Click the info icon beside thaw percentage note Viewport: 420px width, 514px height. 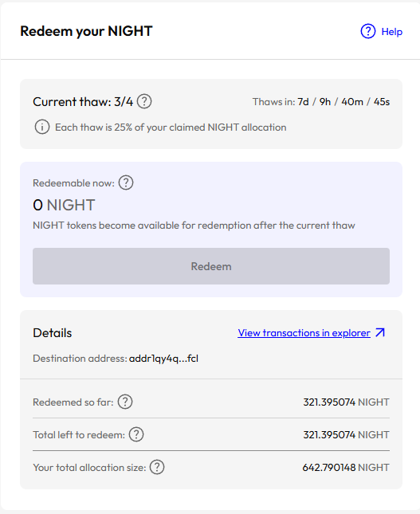42,127
